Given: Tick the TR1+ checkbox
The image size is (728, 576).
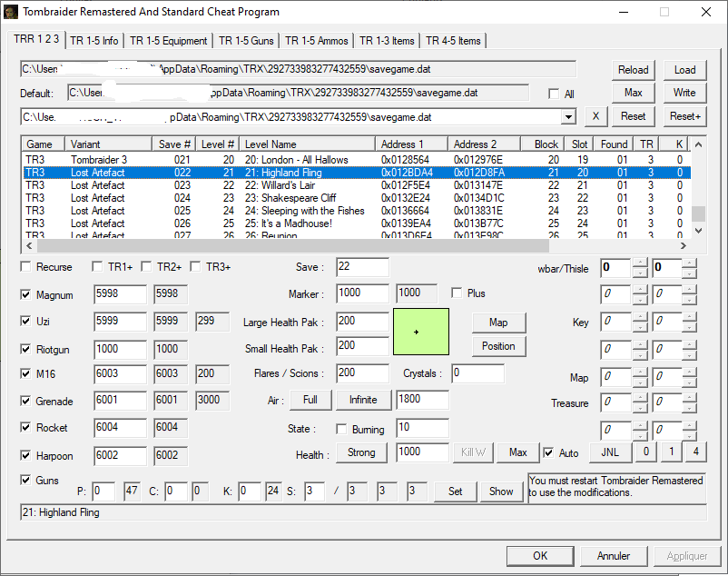Looking at the screenshot, I should coord(97,266).
